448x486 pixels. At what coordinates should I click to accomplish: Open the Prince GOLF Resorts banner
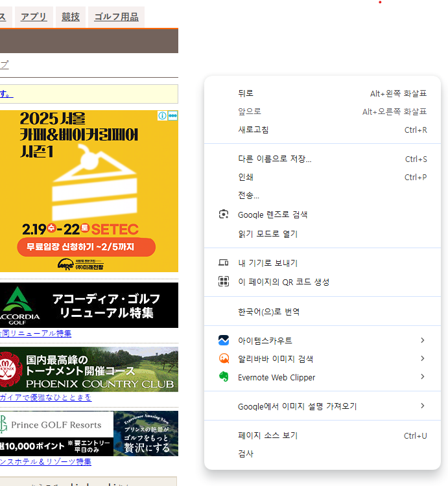pos(89,434)
